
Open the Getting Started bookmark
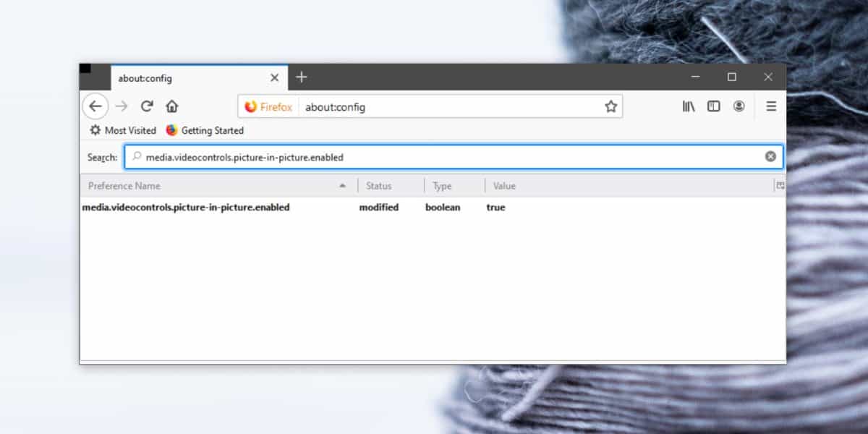[x=205, y=130]
